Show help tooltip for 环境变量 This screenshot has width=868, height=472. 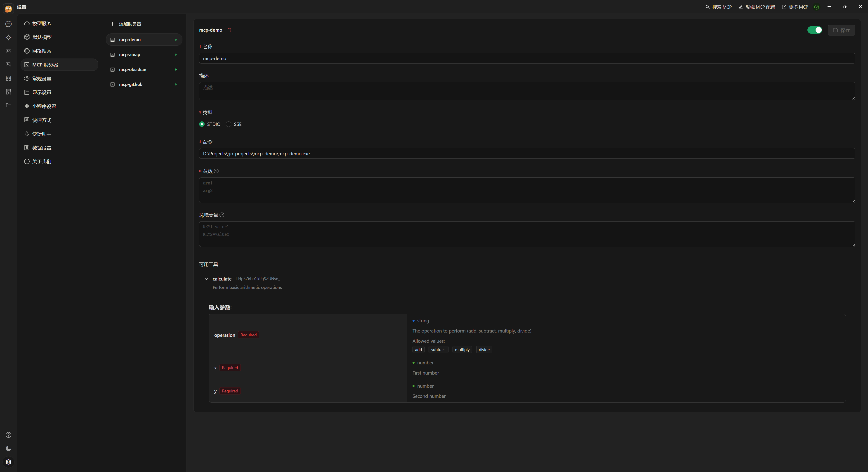[x=222, y=215]
